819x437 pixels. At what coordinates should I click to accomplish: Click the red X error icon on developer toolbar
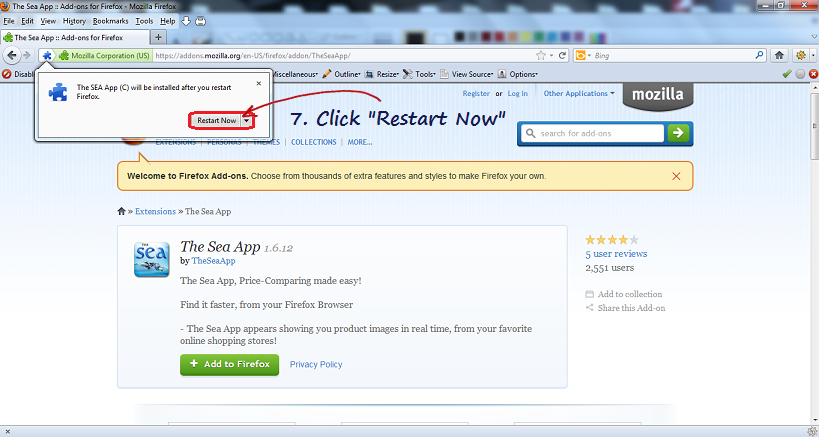tap(813, 74)
